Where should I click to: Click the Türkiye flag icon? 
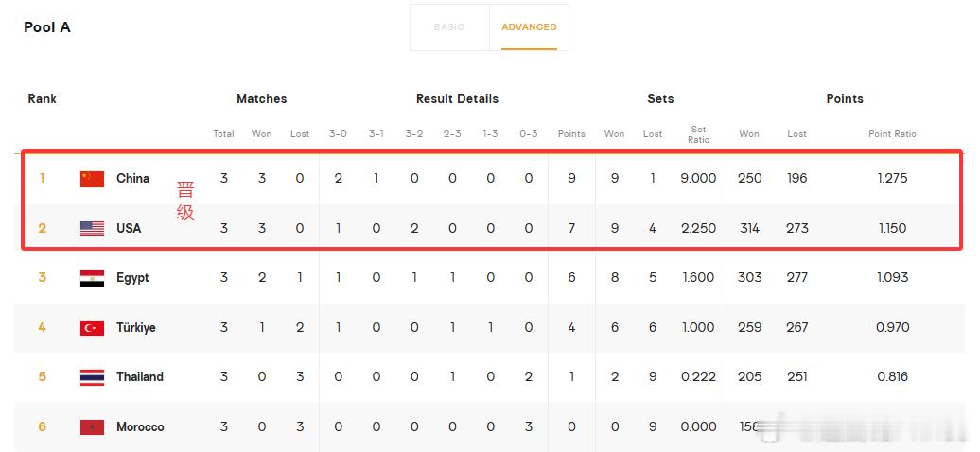(92, 327)
